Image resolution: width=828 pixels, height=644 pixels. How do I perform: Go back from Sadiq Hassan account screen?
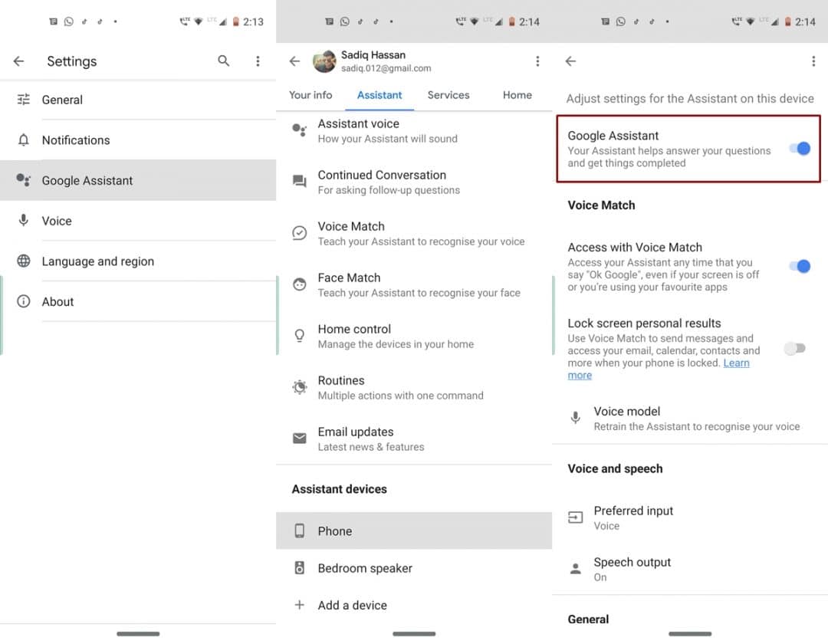(x=294, y=61)
